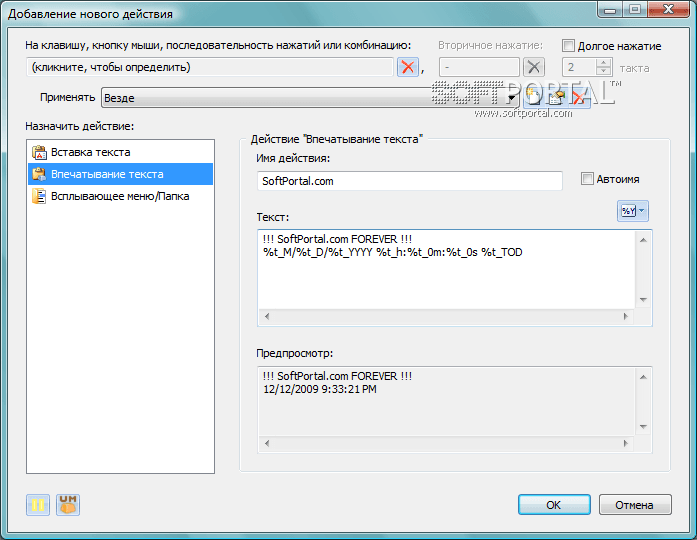The height and width of the screenshot is (540, 697).
Task: Select Впечатывание текста action
Action: pyautogui.click(x=120, y=174)
